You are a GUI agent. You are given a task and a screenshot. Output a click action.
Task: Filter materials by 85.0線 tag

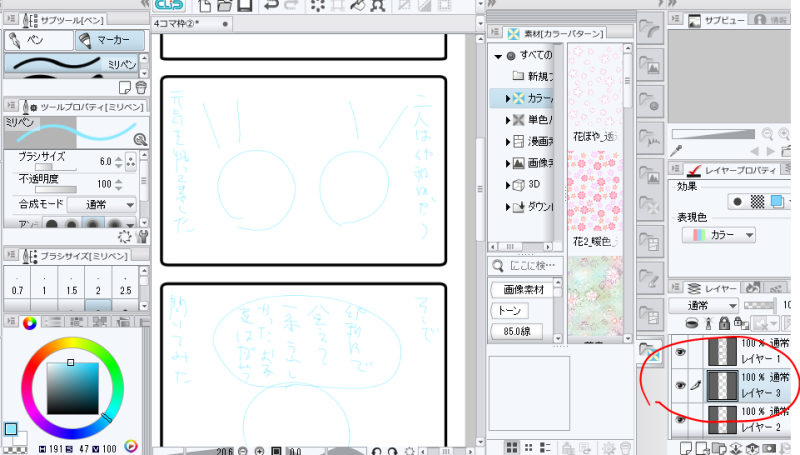pos(516,332)
